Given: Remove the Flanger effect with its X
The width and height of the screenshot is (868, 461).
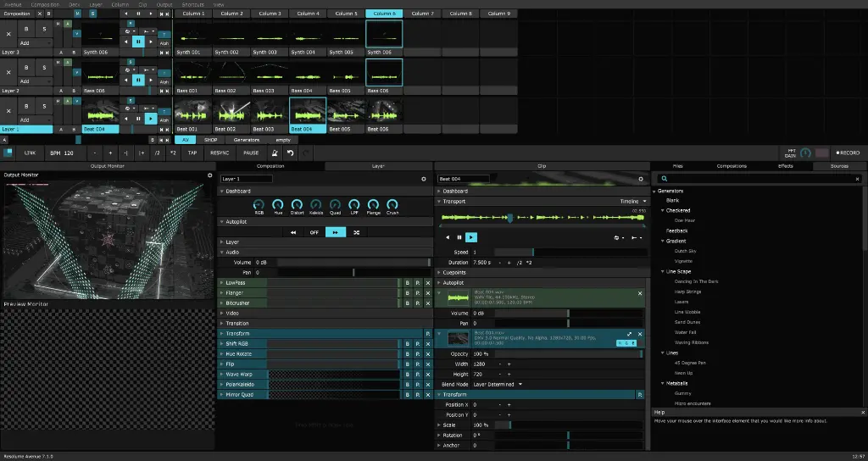Looking at the screenshot, I should pyautogui.click(x=427, y=292).
